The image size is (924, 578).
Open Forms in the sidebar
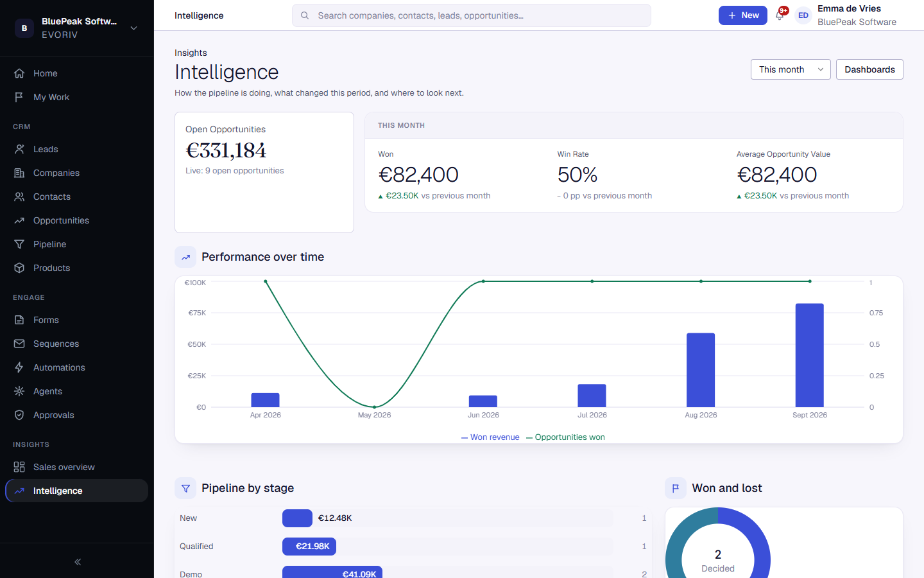click(76, 320)
